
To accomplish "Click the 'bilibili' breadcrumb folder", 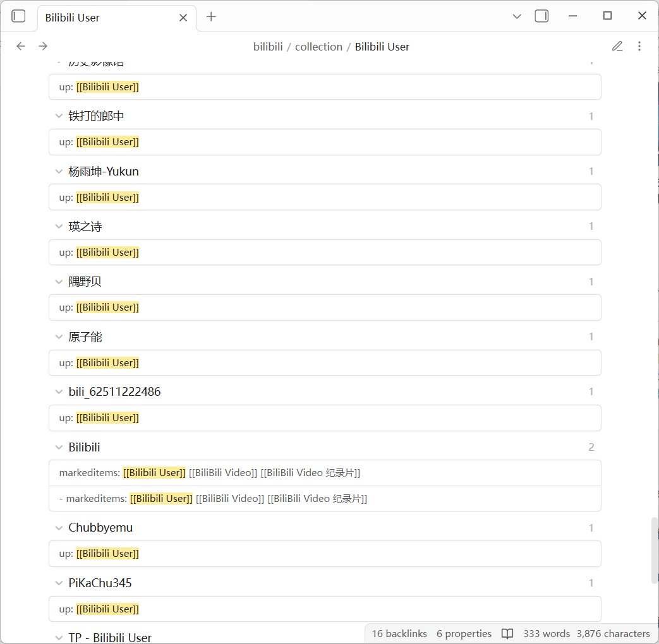I will click(268, 47).
